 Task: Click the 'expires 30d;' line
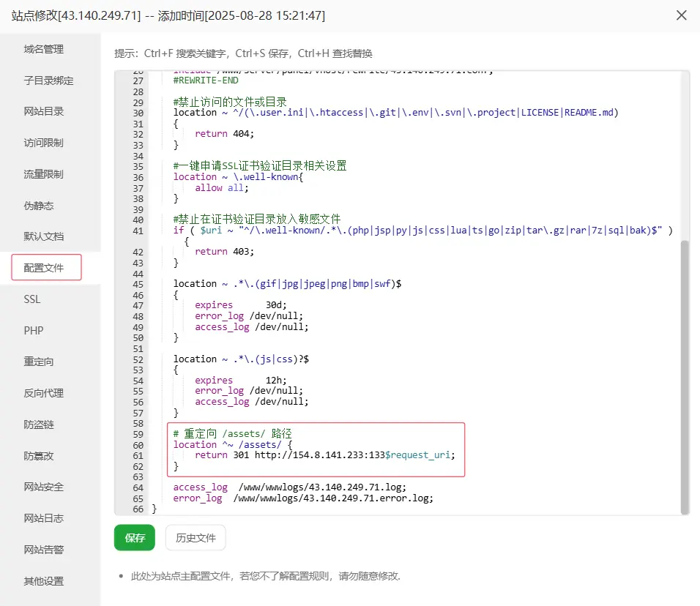241,305
